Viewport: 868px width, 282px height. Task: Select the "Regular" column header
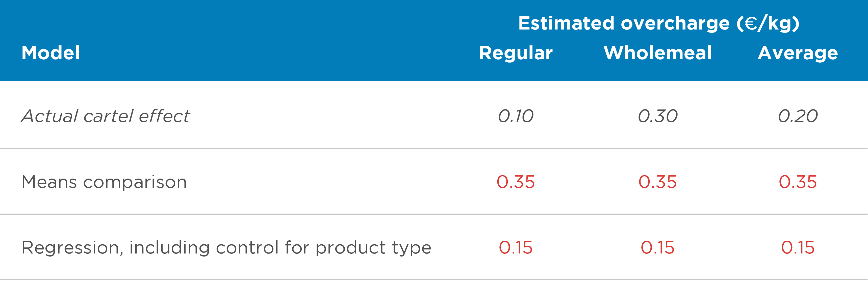pos(516,53)
